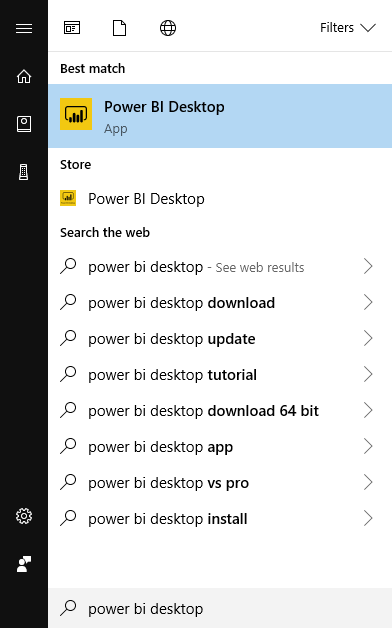
Task: Click the magnifier icon in the search box
Action: 68,608
